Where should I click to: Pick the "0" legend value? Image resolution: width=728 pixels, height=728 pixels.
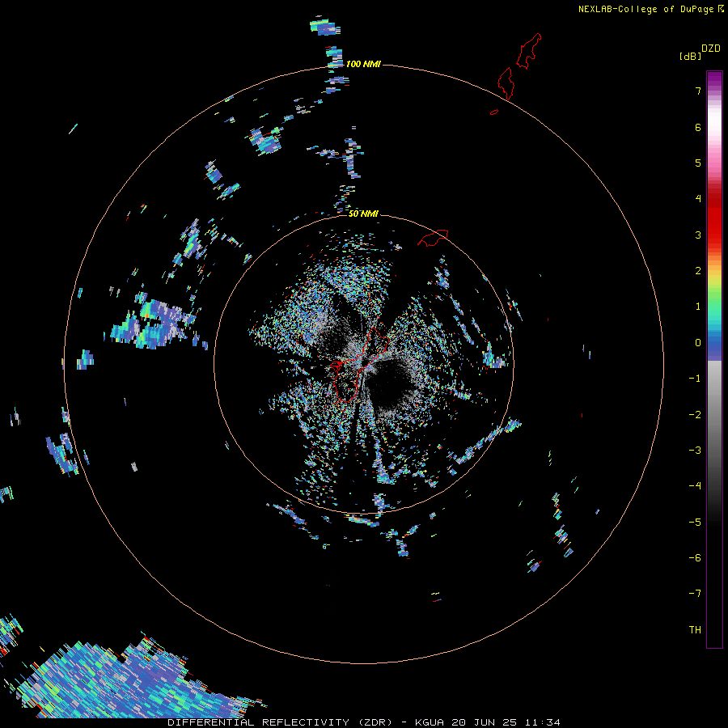coord(698,343)
